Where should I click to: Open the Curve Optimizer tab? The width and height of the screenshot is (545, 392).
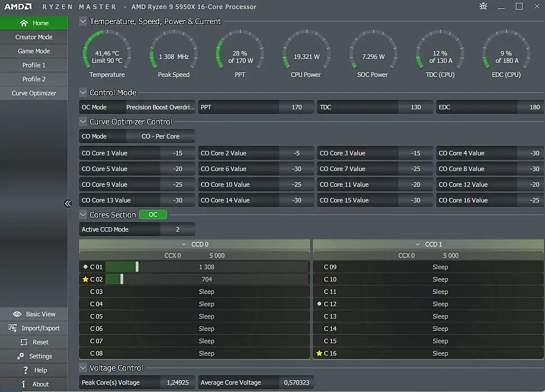[x=34, y=93]
